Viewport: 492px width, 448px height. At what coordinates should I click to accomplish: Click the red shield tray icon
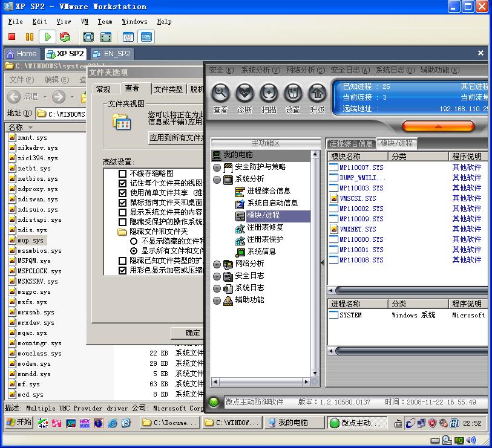pos(432,423)
